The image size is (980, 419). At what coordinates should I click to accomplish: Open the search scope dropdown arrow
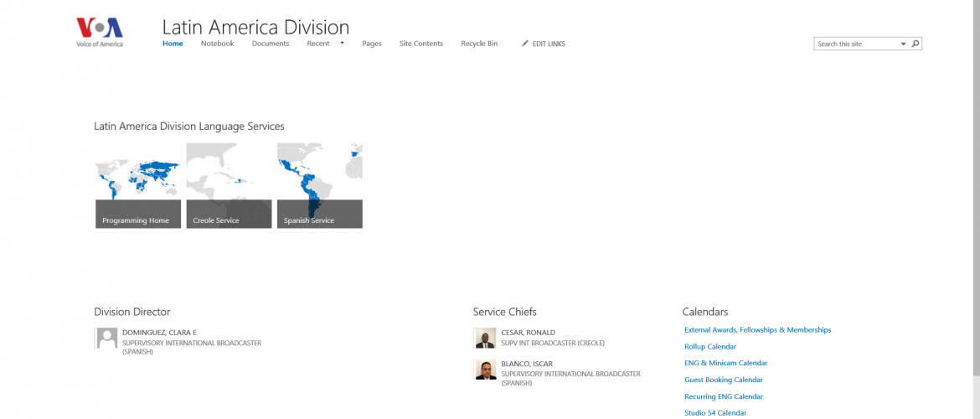903,44
